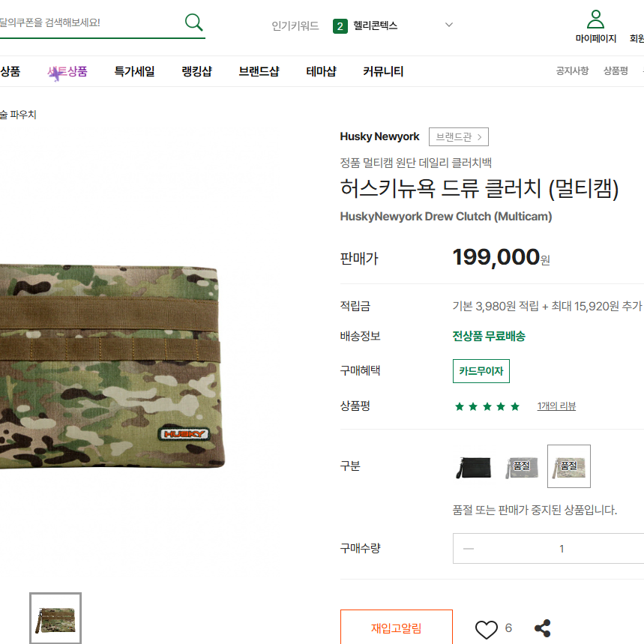Add the product to wishlist with the heart icon
This screenshot has height=644, width=644.
pos(487,629)
